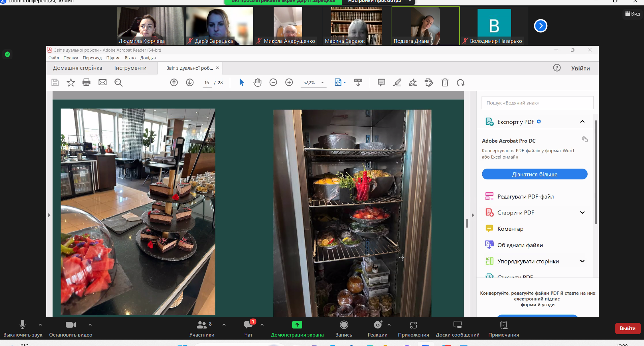Go to next page arrow icon
644x346 pixels.
(x=190, y=82)
